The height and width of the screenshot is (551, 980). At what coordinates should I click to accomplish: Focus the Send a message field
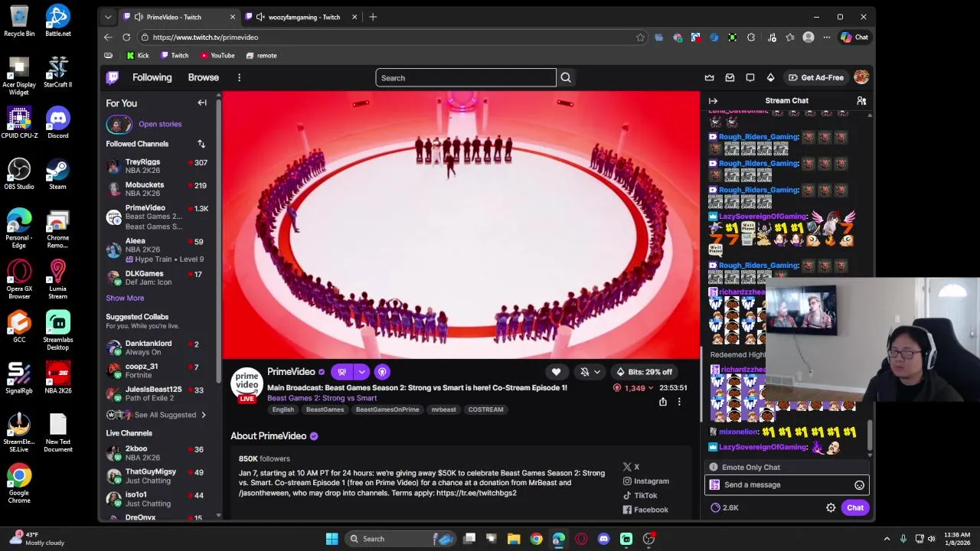click(786, 484)
